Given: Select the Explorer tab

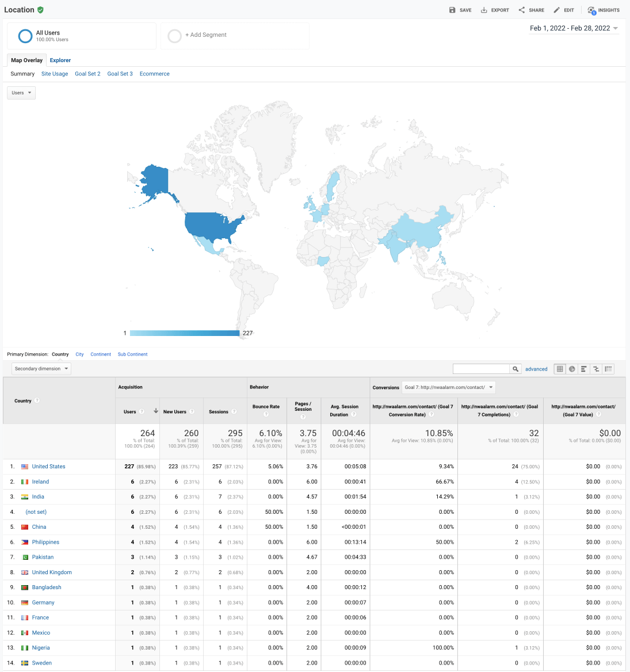Looking at the screenshot, I should 60,60.
